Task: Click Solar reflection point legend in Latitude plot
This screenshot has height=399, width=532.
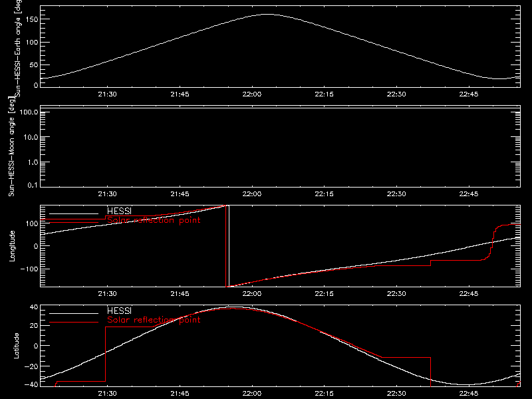Action: point(154,320)
